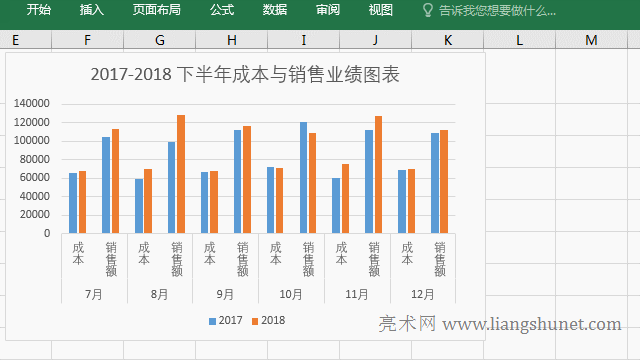Viewport: 640px width, 360px height.
Task: Go to the 数据 tab
Action: pos(275,10)
